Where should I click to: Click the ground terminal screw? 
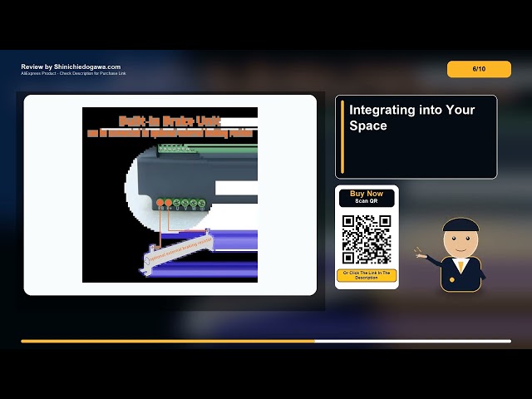click(201, 203)
